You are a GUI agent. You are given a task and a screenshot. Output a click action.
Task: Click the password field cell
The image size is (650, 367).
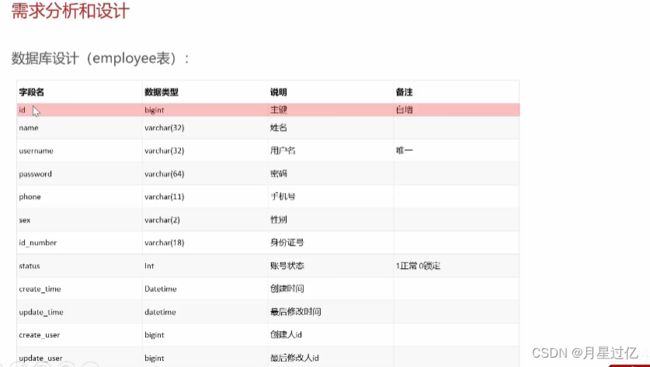pyautogui.click(x=35, y=174)
